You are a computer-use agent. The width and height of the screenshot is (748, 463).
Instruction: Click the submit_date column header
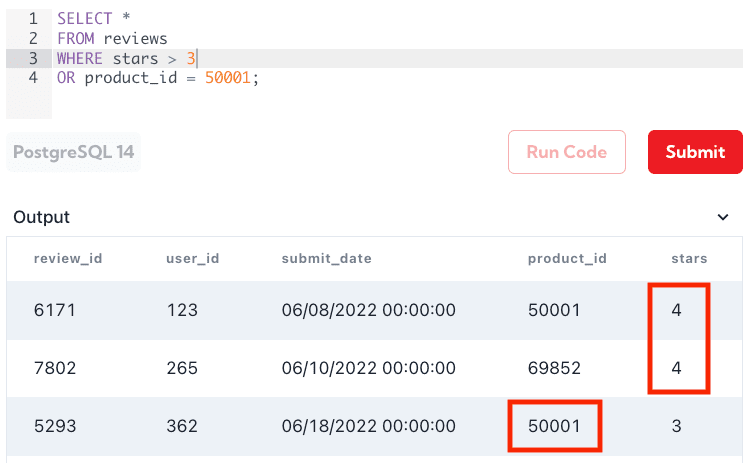click(327, 258)
